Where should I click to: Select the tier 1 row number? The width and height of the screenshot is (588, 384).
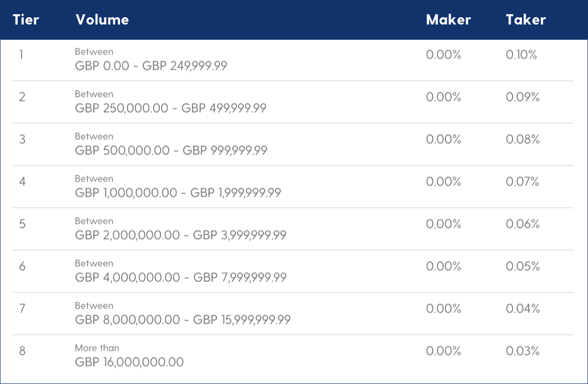[21, 54]
